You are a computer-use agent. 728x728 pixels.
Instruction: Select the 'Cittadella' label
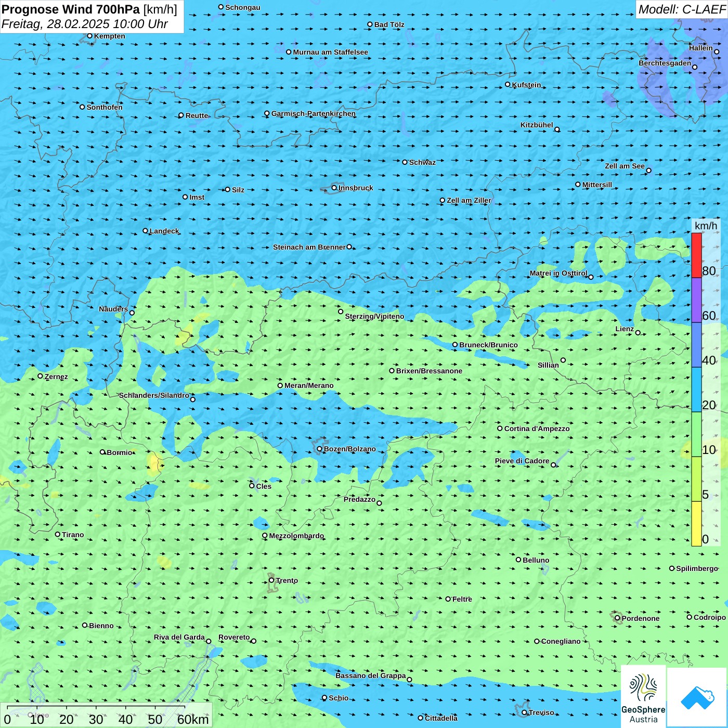pos(441,718)
